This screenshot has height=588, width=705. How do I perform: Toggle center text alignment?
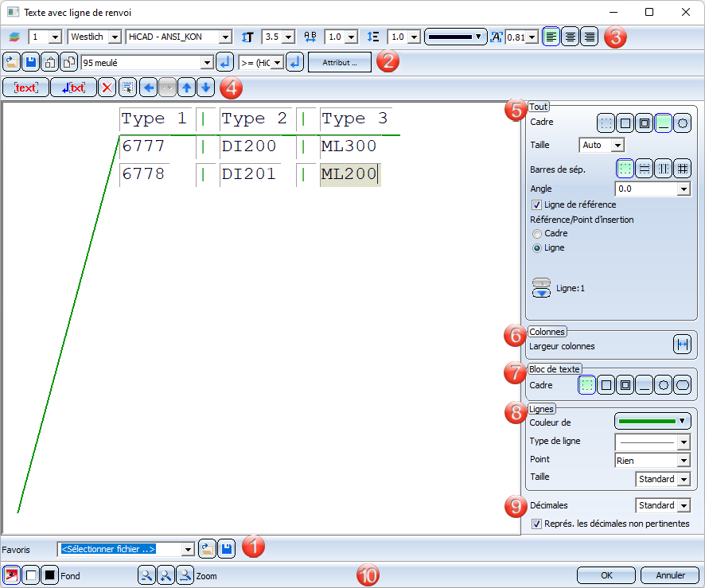[x=570, y=37]
